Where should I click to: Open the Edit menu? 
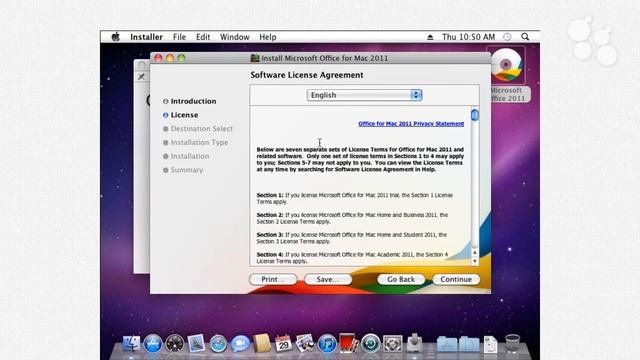click(203, 37)
